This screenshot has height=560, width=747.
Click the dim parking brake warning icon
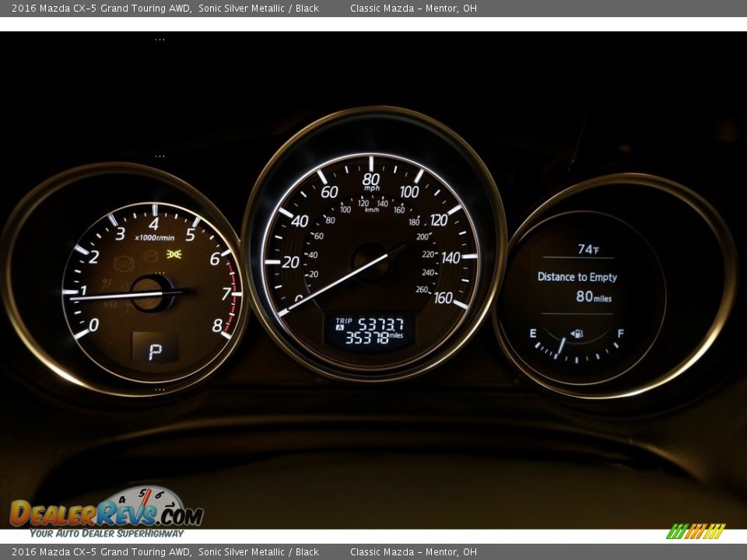124,264
